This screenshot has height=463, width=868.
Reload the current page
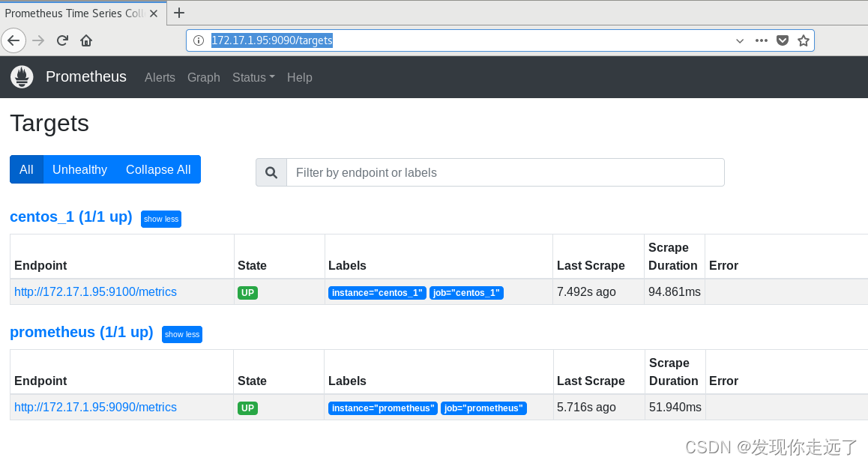(x=62, y=40)
